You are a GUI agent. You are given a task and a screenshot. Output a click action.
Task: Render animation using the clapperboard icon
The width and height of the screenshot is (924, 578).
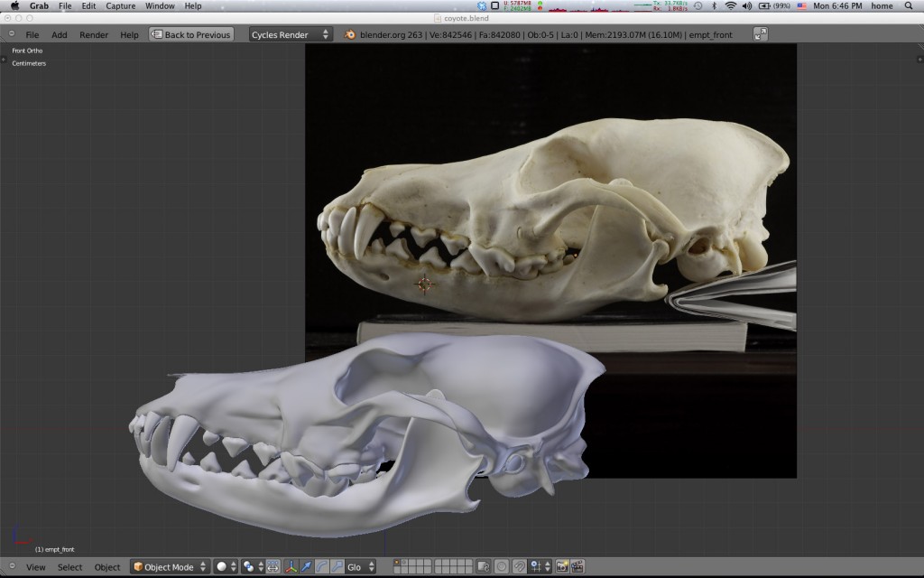click(x=577, y=567)
